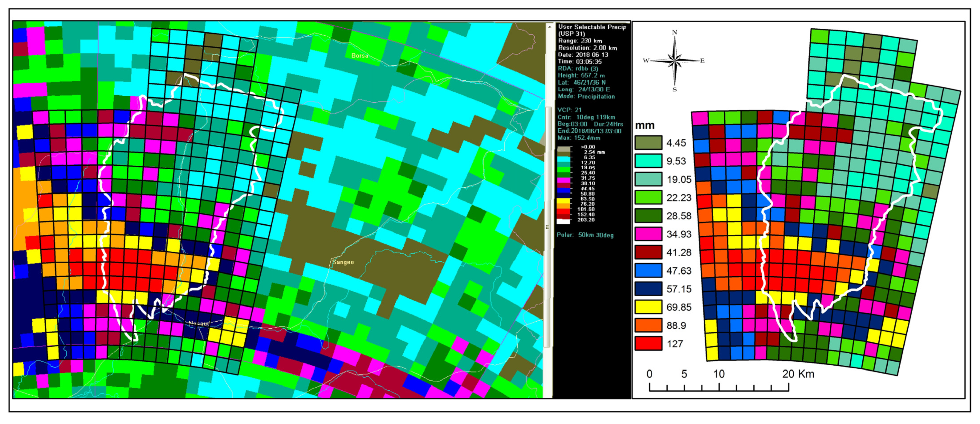Click the 4.45 mm olive legend box
Viewport: 980px width, 424px height.
tap(648, 143)
